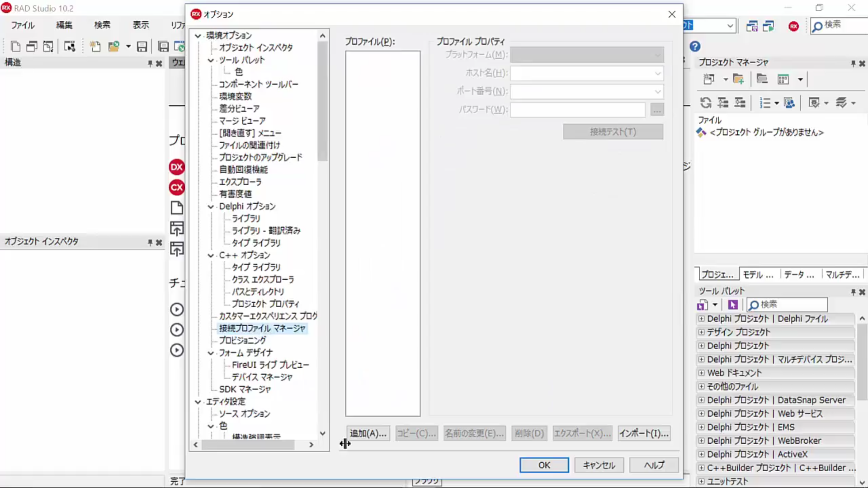Select SDK マネージャ in the options tree
The height and width of the screenshot is (488, 868).
[245, 389]
